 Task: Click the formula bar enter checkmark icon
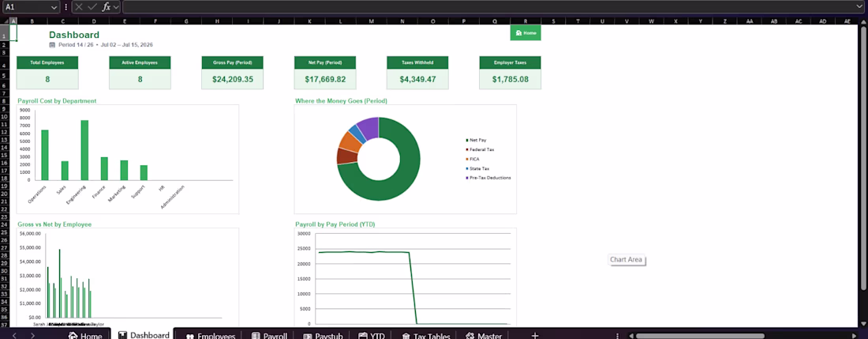click(x=92, y=7)
